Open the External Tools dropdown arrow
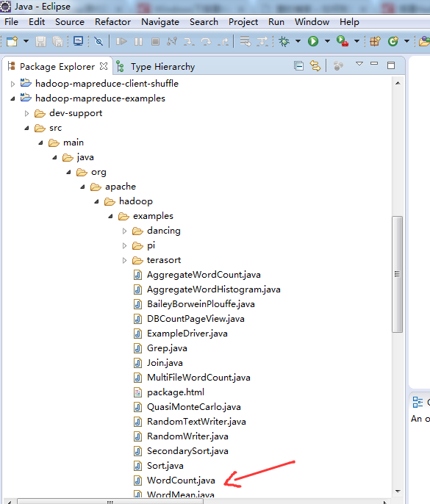This screenshot has height=504, width=430. click(x=356, y=41)
